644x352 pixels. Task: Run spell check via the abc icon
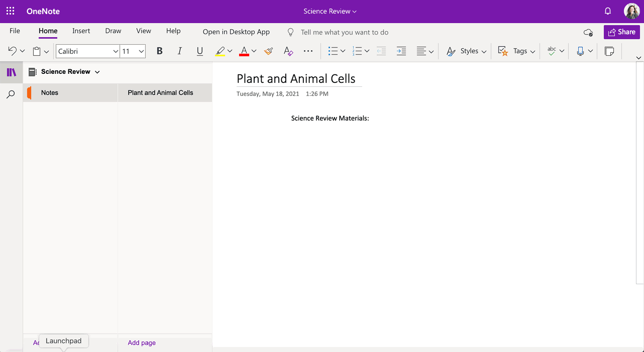click(x=552, y=51)
